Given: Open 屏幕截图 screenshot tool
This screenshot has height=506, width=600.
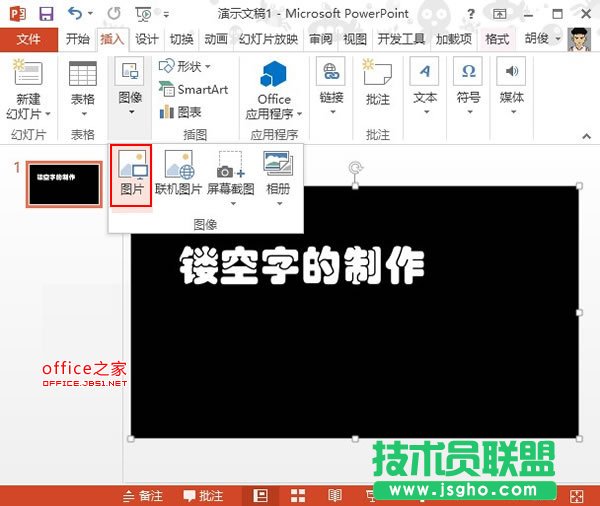Looking at the screenshot, I should [230, 178].
